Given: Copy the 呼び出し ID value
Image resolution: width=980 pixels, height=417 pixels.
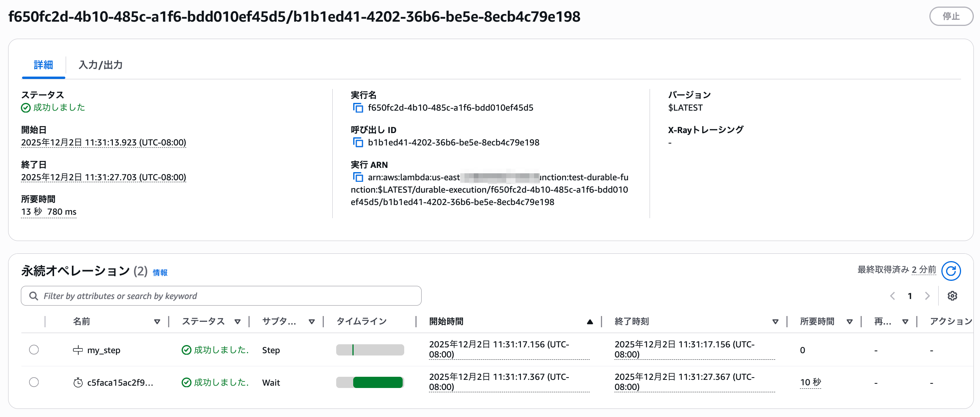Looking at the screenshot, I should (357, 142).
